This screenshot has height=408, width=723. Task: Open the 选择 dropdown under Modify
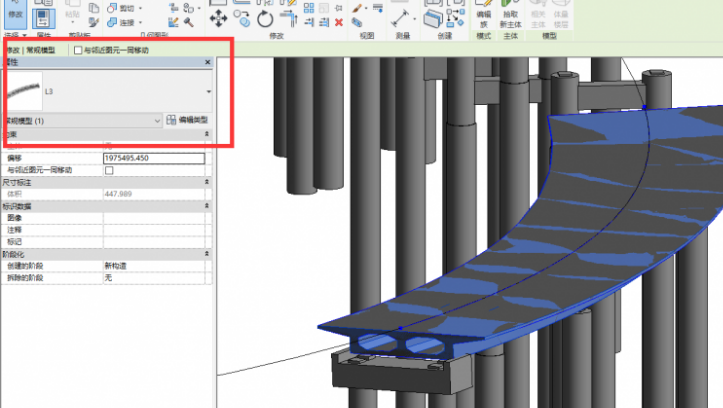click(15, 35)
